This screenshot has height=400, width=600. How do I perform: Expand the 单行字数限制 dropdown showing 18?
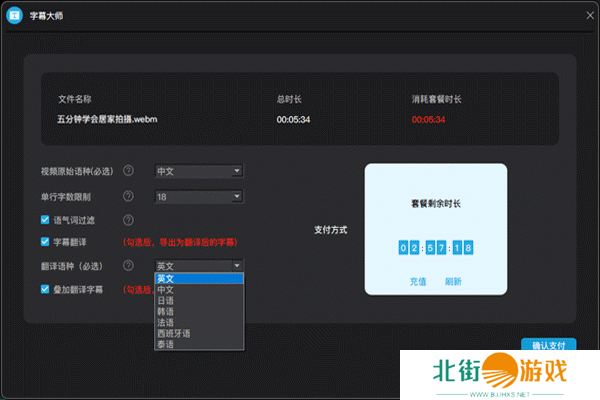pos(199,196)
